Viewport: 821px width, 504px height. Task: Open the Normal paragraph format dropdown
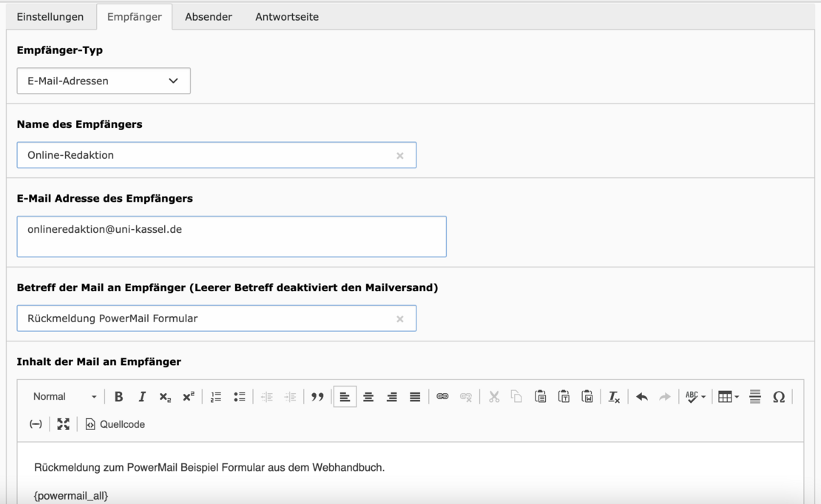pos(64,397)
